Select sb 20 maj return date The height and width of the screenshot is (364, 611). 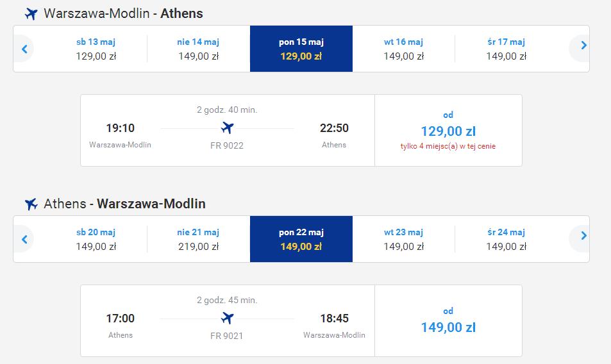tap(96, 239)
